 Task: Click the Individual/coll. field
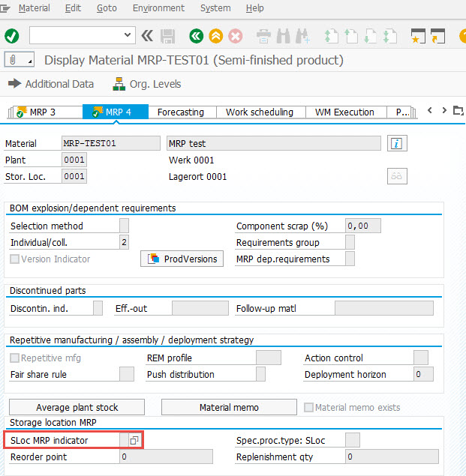pos(124,242)
